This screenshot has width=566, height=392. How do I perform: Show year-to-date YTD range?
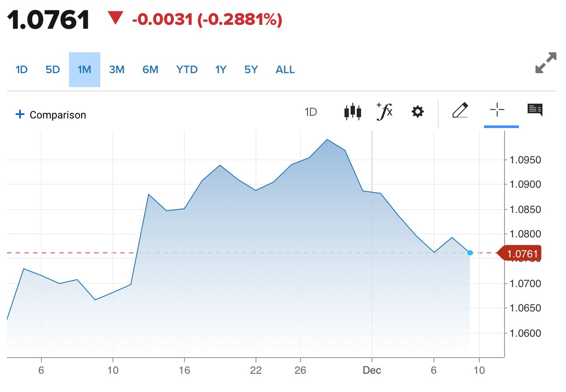pyautogui.click(x=187, y=70)
